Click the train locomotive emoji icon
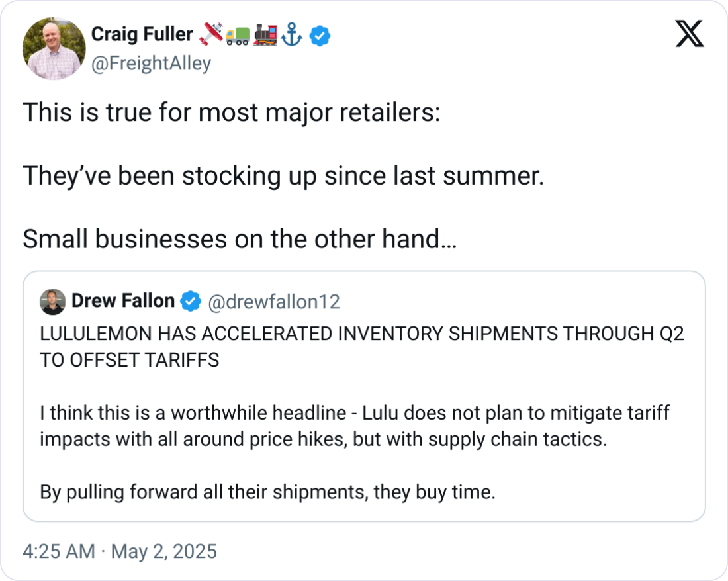The height and width of the screenshot is (581, 728). [265, 36]
